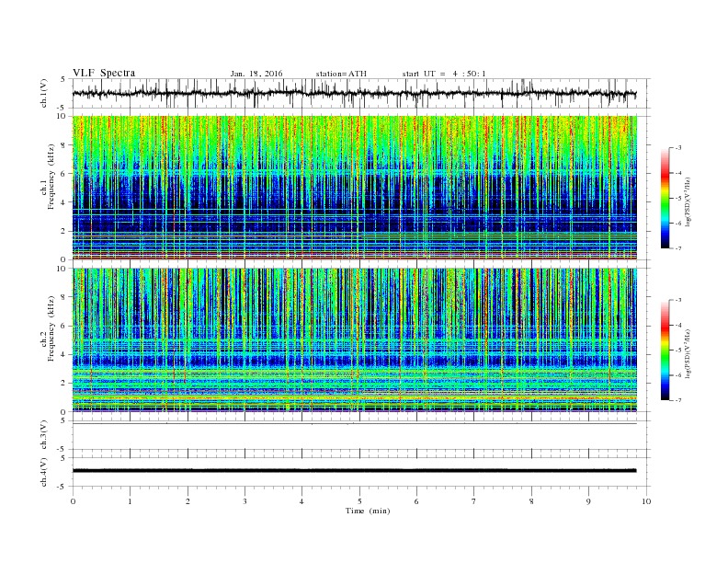This screenshot has width=728, height=563.
Task: Click the ch.1 spectrogram color scale bar
Action: point(665,198)
